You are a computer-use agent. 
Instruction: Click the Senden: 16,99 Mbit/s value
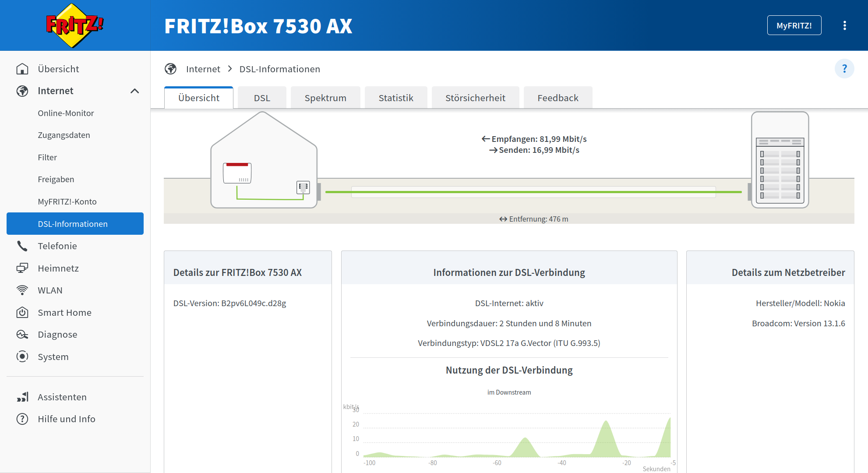click(x=534, y=150)
